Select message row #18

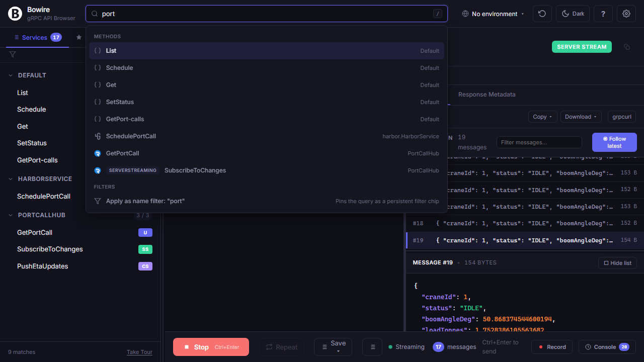coord(525,223)
